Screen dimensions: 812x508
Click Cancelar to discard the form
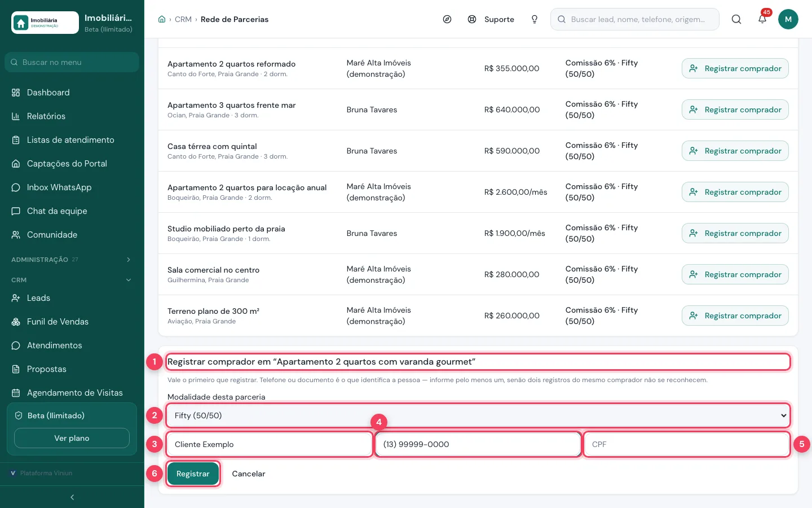[x=249, y=474]
